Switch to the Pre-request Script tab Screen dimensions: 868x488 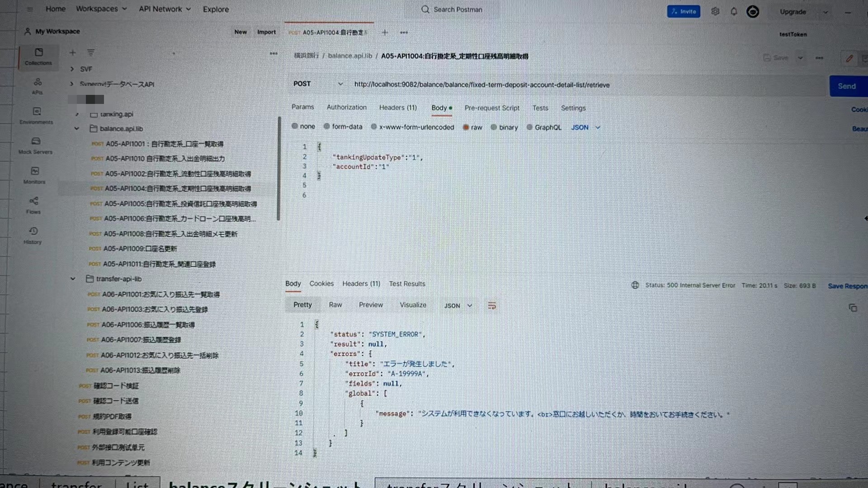(x=492, y=108)
